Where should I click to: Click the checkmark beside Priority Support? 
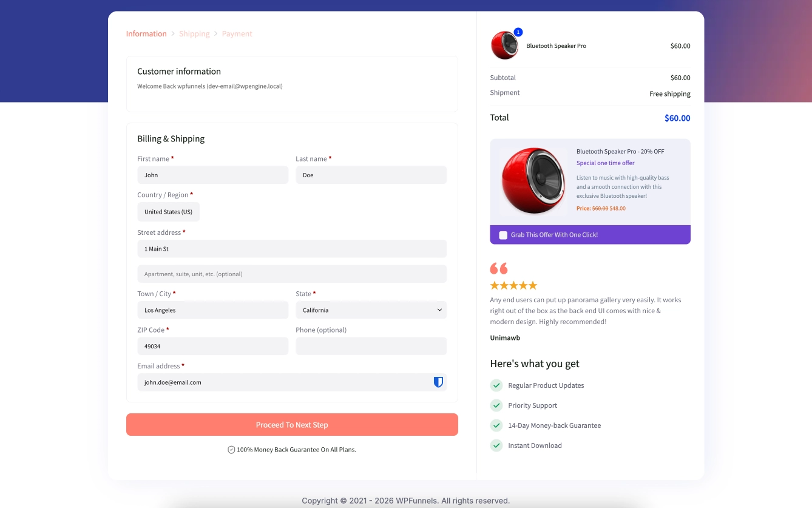click(x=496, y=405)
